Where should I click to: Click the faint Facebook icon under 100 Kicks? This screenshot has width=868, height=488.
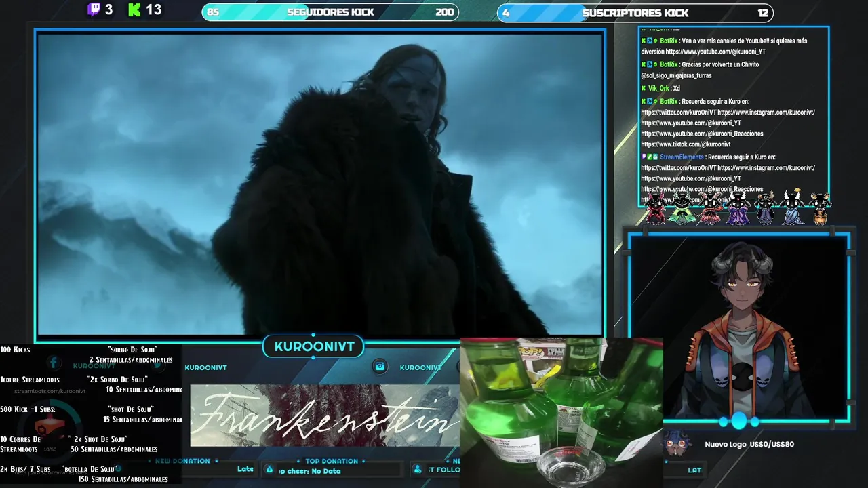pyautogui.click(x=54, y=363)
